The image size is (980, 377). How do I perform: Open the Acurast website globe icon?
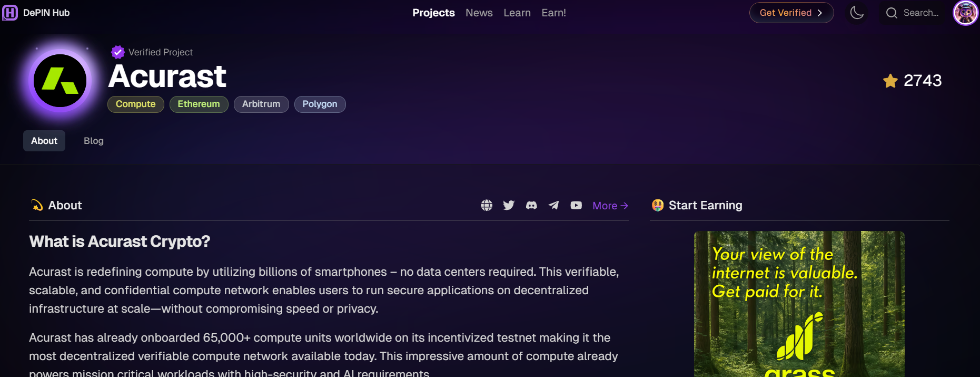[487, 205]
